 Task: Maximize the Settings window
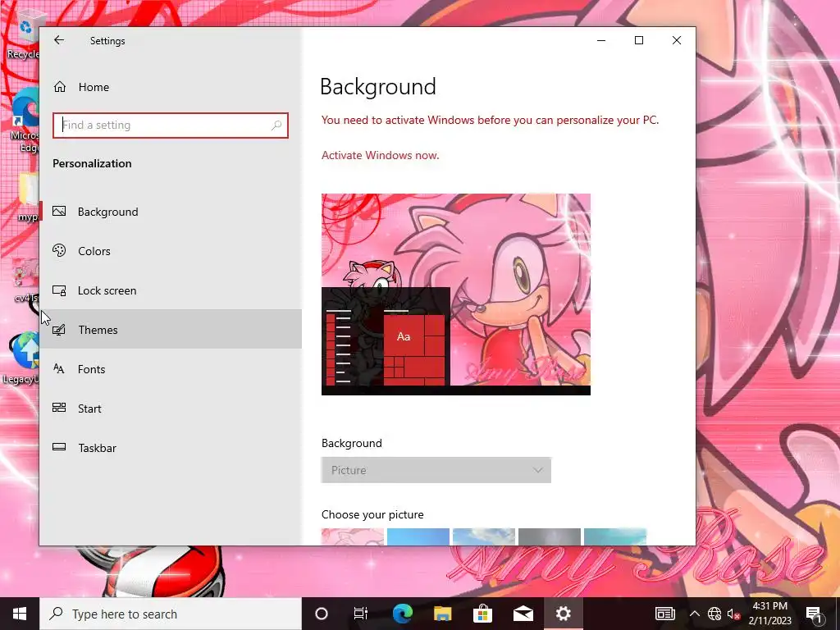pyautogui.click(x=638, y=40)
